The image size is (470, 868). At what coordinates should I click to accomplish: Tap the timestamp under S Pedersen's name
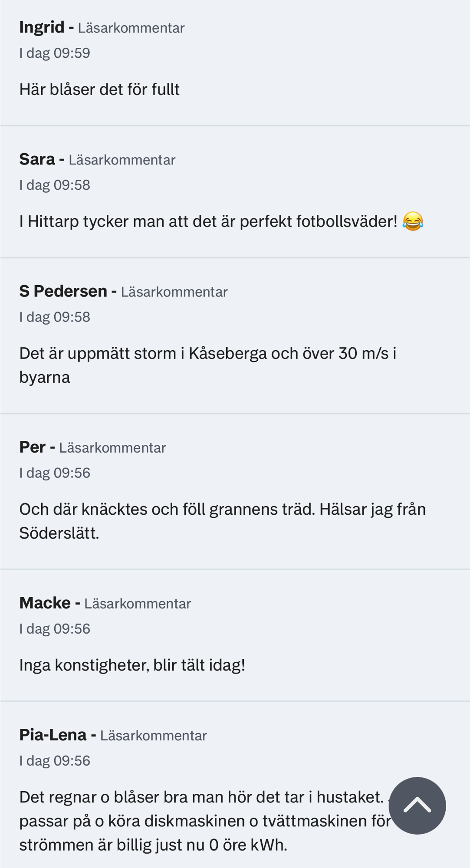pos(55,317)
